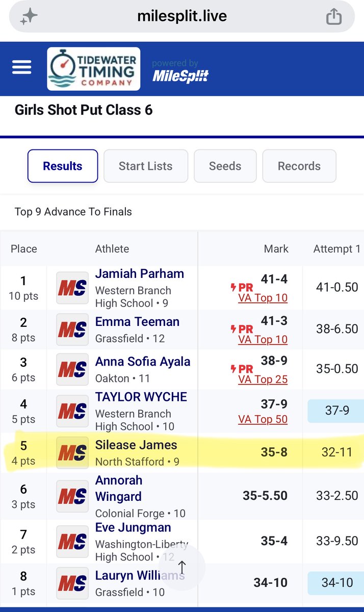The height and width of the screenshot is (612, 364).
Task: Tap the scroll-to-top arrow button
Action: [182, 567]
